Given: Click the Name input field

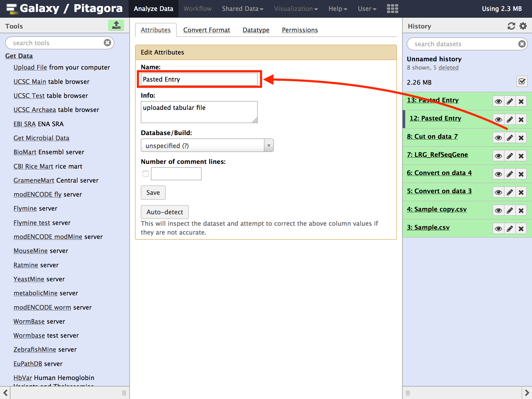Looking at the screenshot, I should click(199, 79).
